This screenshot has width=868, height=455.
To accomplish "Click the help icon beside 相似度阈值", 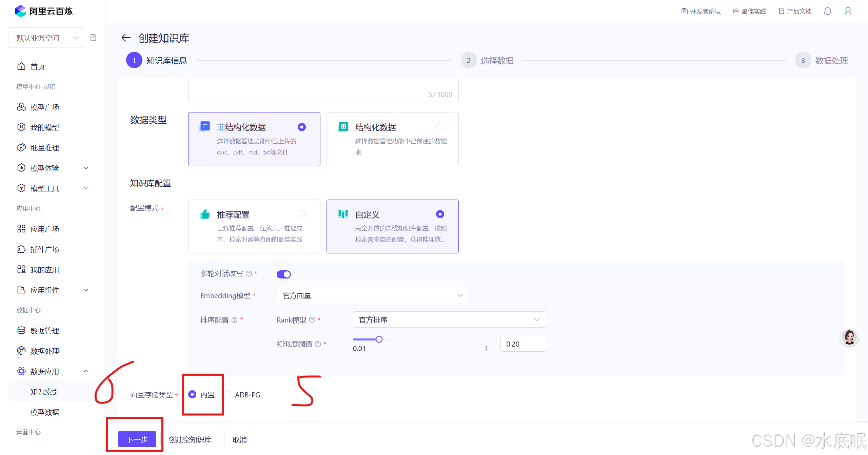I will tap(318, 344).
